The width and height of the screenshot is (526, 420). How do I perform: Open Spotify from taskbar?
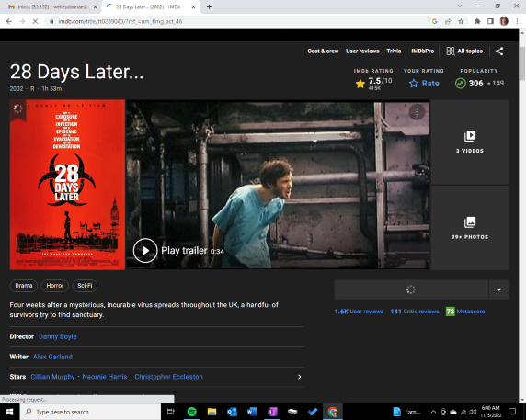pos(191,412)
